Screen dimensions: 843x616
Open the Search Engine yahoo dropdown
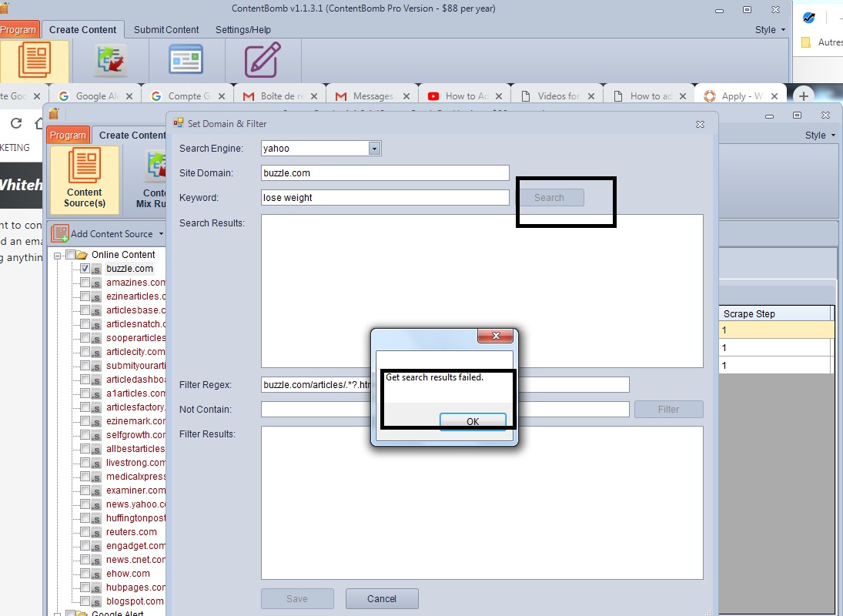pyautogui.click(x=374, y=149)
